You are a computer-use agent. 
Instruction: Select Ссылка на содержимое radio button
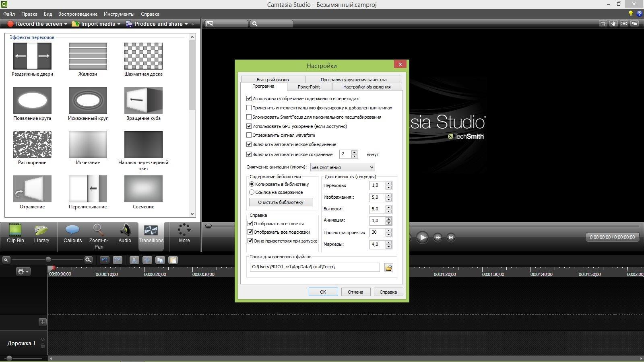point(252,192)
